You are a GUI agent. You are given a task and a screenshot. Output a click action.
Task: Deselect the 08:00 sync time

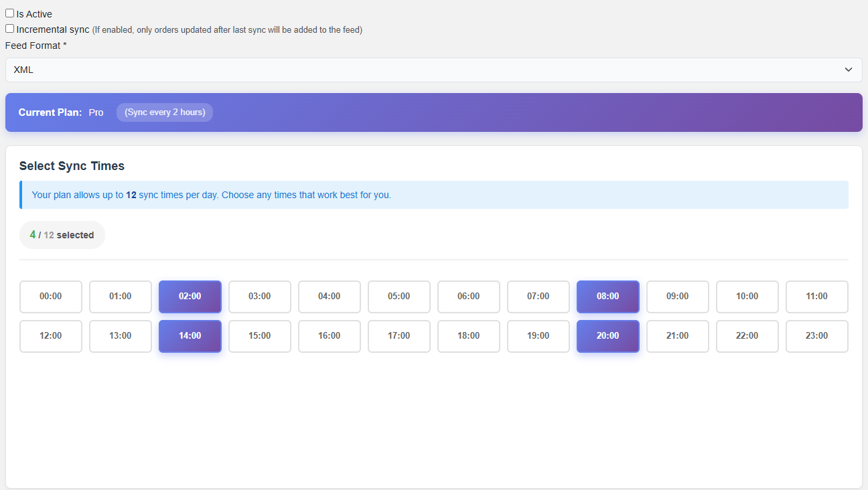[x=607, y=297]
